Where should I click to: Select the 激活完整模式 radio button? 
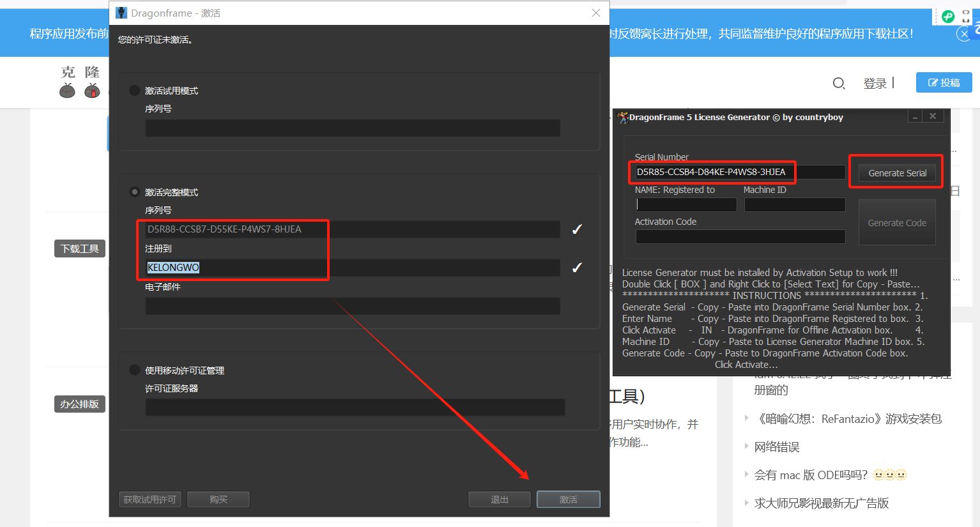coord(135,192)
